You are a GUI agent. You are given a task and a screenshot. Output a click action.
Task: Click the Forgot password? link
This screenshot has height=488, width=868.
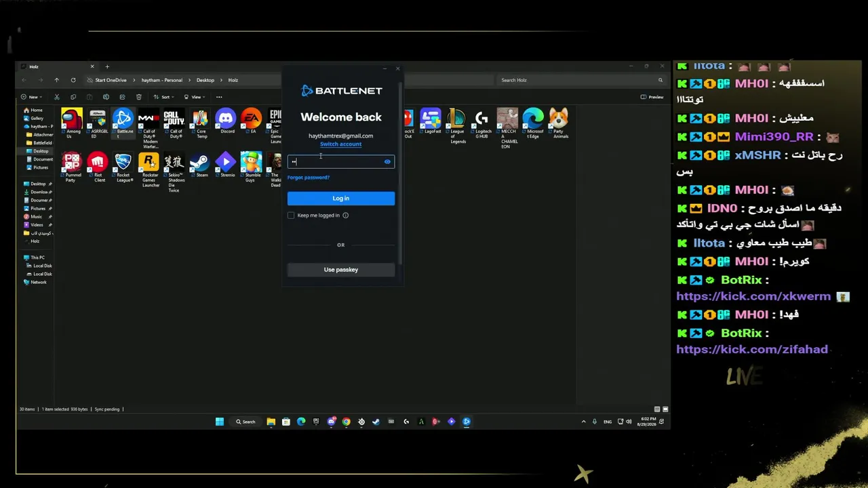309,178
